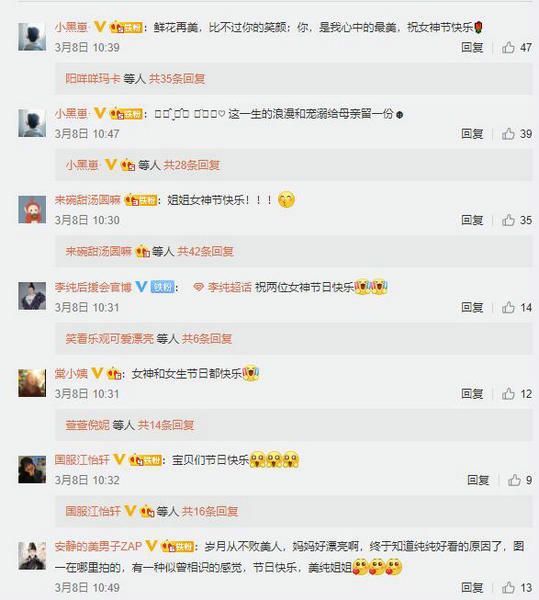Visit 安静的美男子ZAP's profile name
539x600 pixels.
[x=98, y=546]
